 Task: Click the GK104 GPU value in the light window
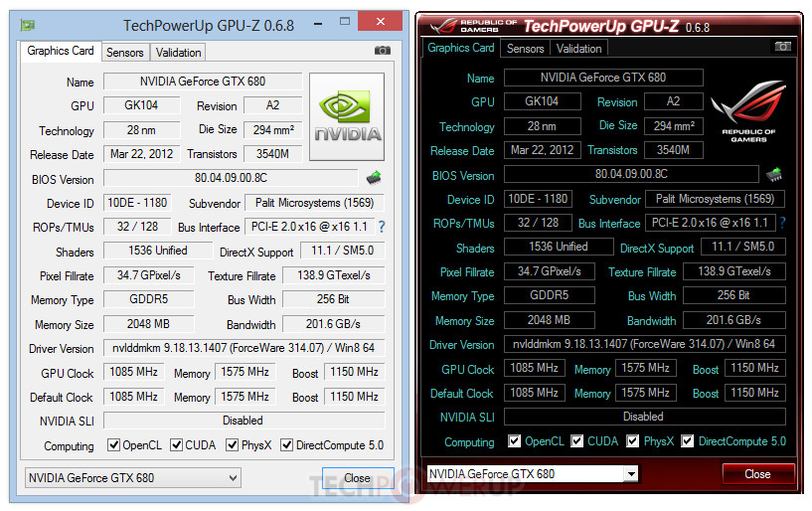[141, 105]
